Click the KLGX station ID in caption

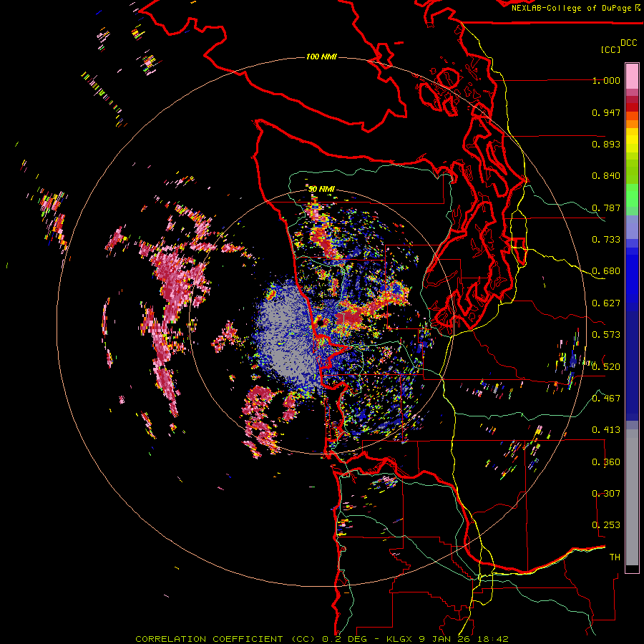[x=400, y=639]
